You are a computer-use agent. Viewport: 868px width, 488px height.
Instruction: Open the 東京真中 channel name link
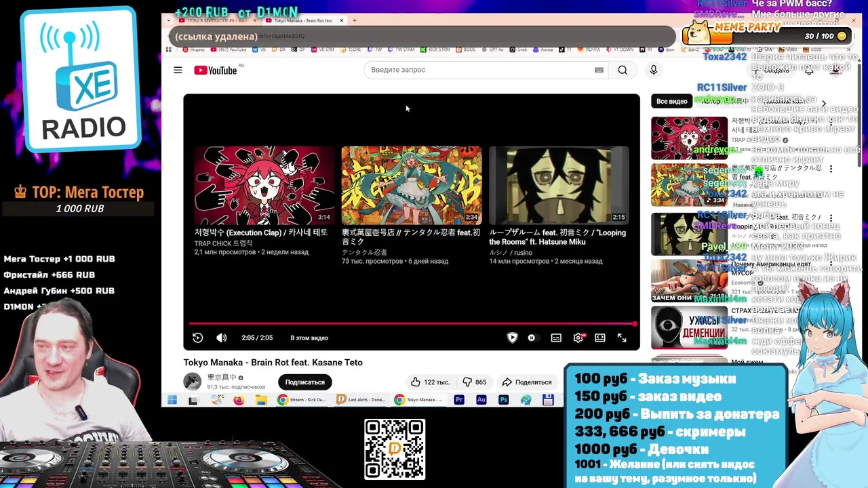[222, 378]
